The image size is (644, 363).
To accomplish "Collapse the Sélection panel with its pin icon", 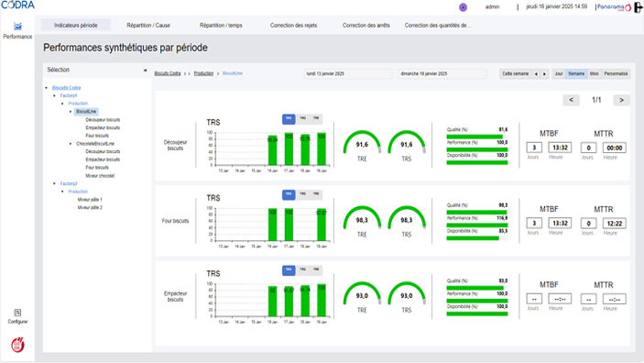I will [x=145, y=71].
